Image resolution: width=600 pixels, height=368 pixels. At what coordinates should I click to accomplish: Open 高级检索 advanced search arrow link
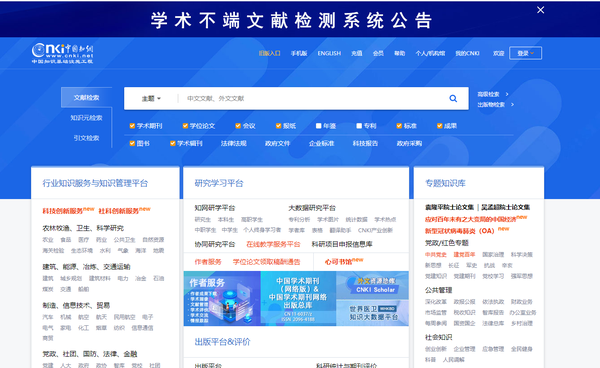pyautogui.click(x=493, y=94)
